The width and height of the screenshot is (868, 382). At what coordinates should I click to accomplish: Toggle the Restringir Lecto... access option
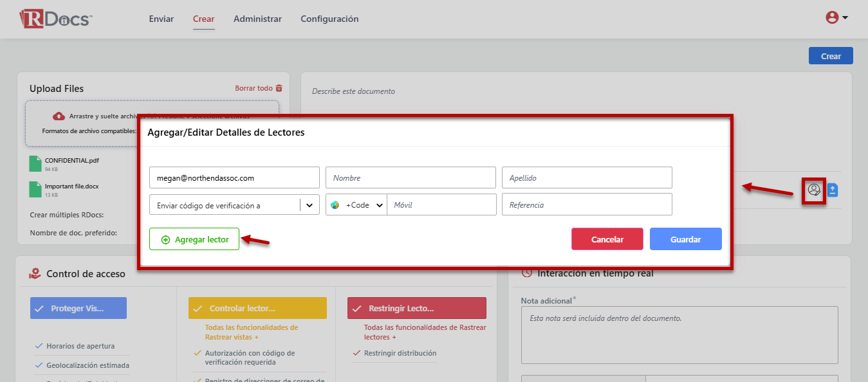pos(416,308)
